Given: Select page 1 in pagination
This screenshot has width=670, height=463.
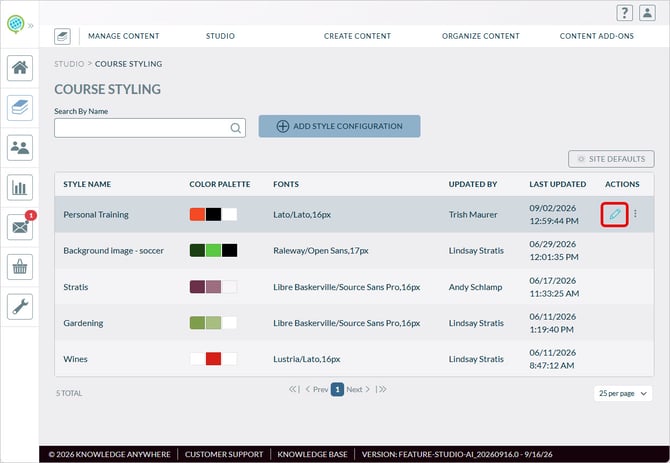Looking at the screenshot, I should (337, 390).
